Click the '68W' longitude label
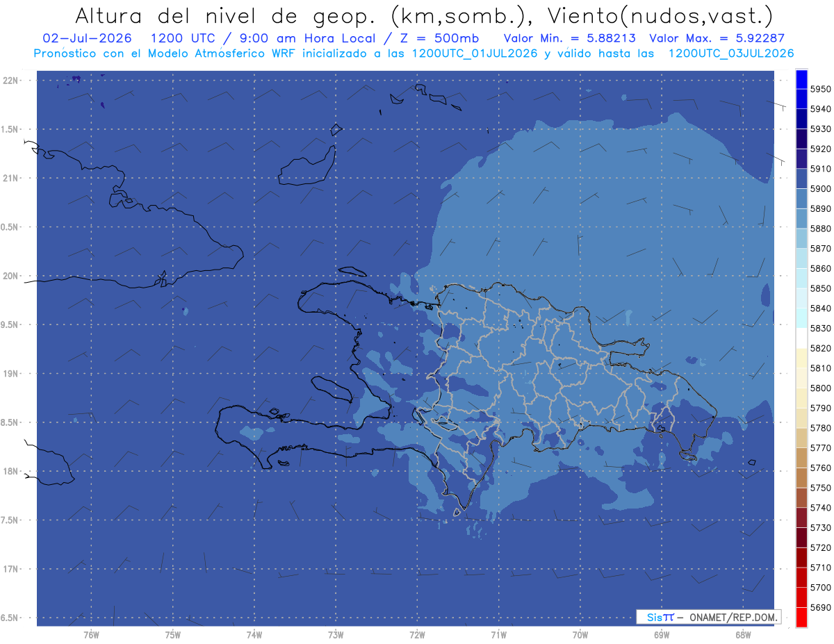Screen dimensions: 834x644 click(743, 635)
